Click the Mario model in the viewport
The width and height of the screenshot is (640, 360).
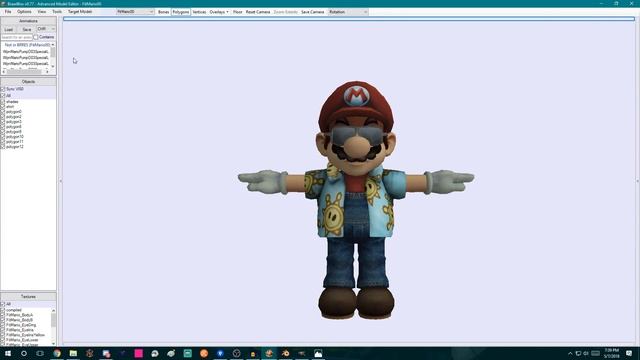(x=356, y=200)
